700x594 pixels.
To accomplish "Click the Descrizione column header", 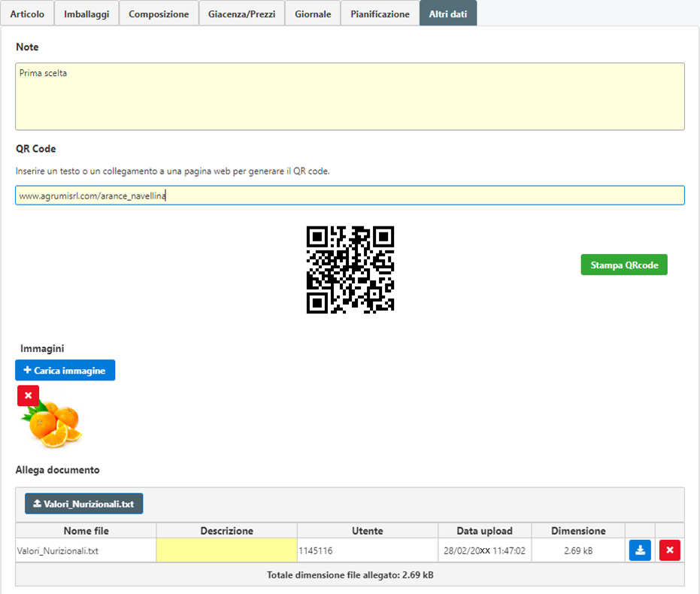I will pyautogui.click(x=227, y=531).
